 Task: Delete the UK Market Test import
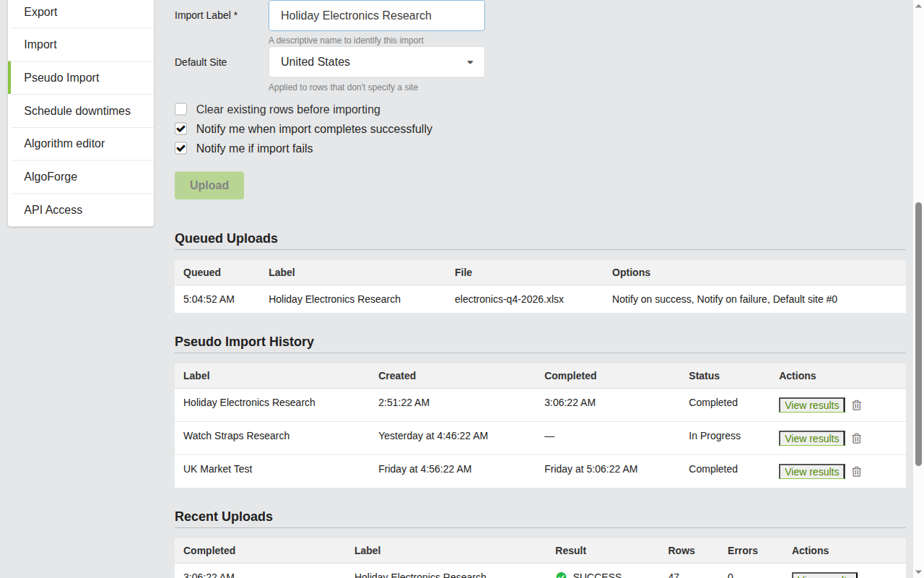856,472
